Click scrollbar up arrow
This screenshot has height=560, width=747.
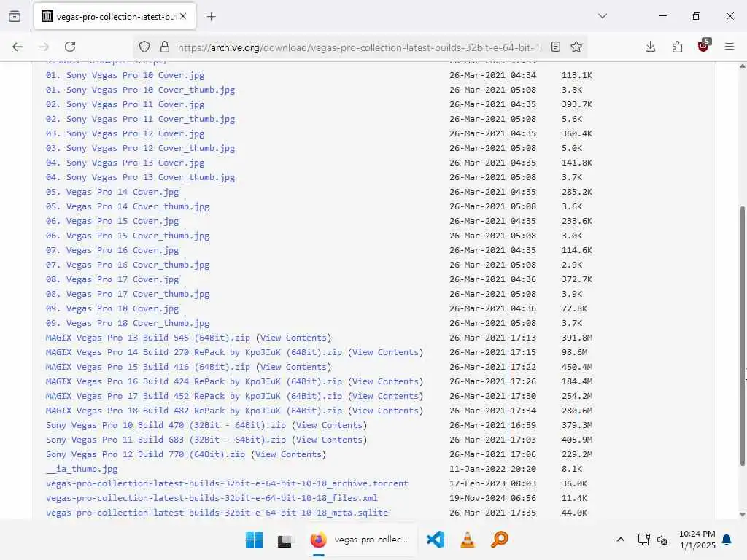click(x=742, y=66)
